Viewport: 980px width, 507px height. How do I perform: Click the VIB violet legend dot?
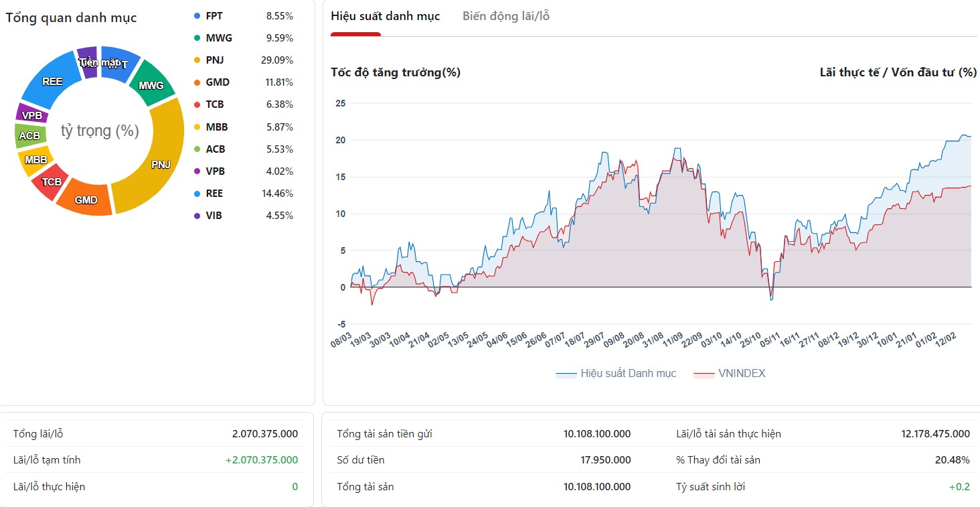pos(197,216)
